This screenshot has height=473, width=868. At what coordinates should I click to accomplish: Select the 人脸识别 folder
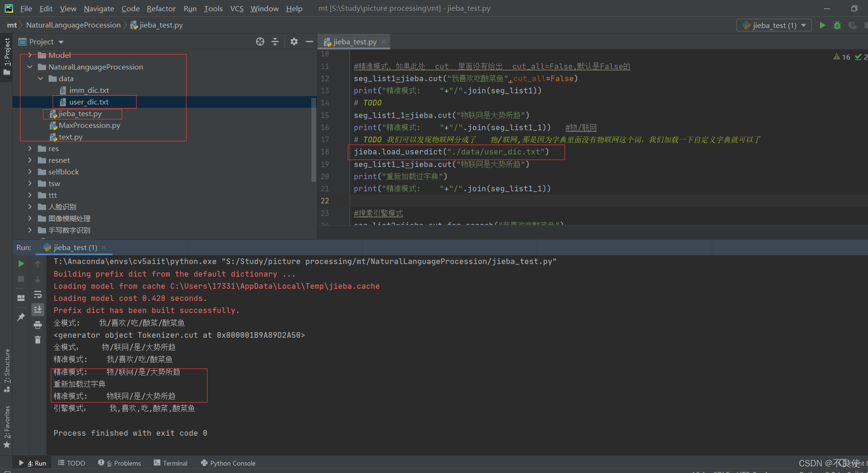62,207
